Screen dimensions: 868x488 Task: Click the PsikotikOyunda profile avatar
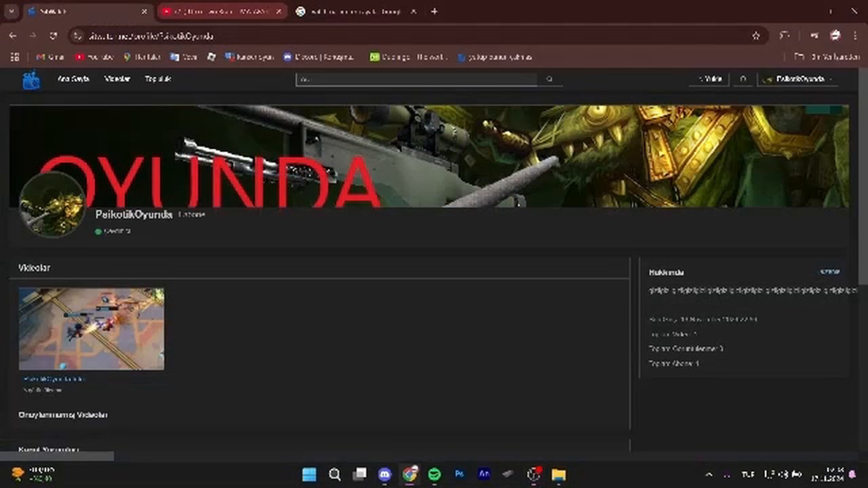[52, 205]
